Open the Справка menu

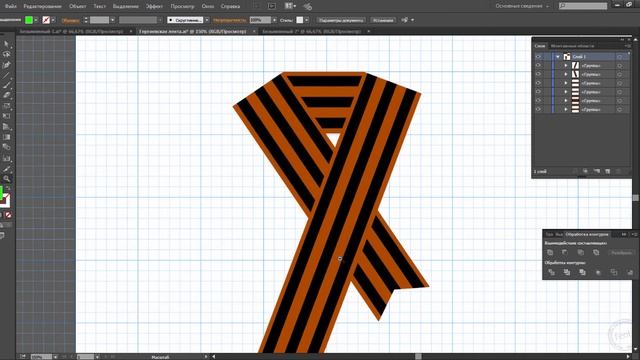(x=230, y=6)
